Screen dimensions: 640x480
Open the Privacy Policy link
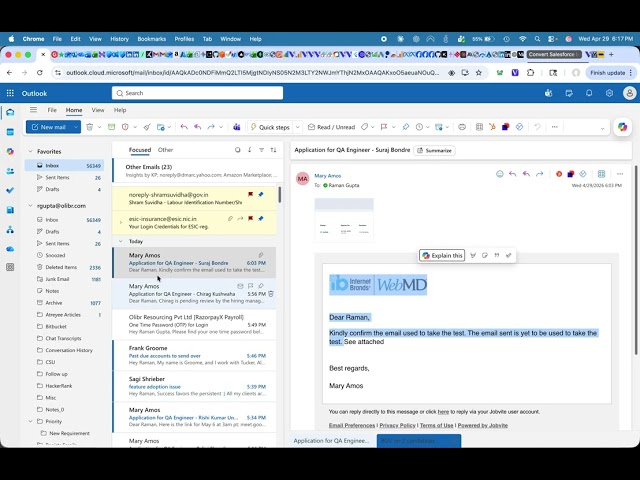coord(397,425)
